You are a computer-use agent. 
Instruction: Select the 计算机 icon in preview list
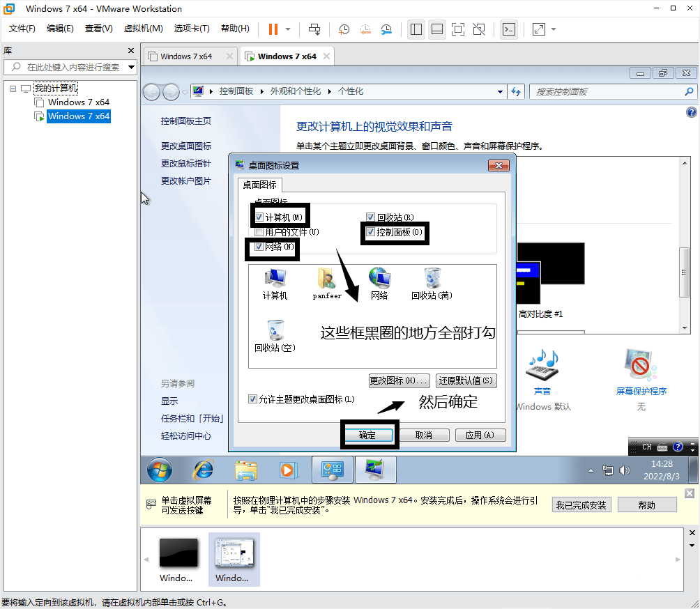coord(275,285)
